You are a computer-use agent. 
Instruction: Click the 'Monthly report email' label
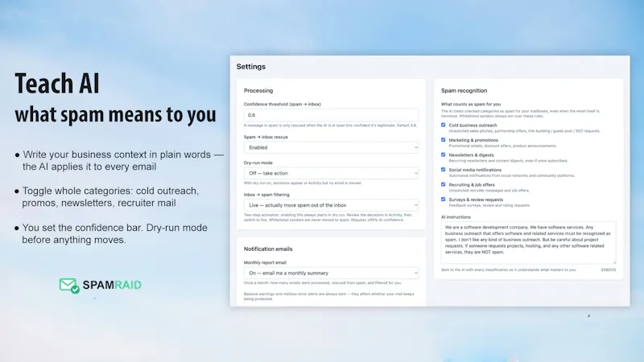265,263
